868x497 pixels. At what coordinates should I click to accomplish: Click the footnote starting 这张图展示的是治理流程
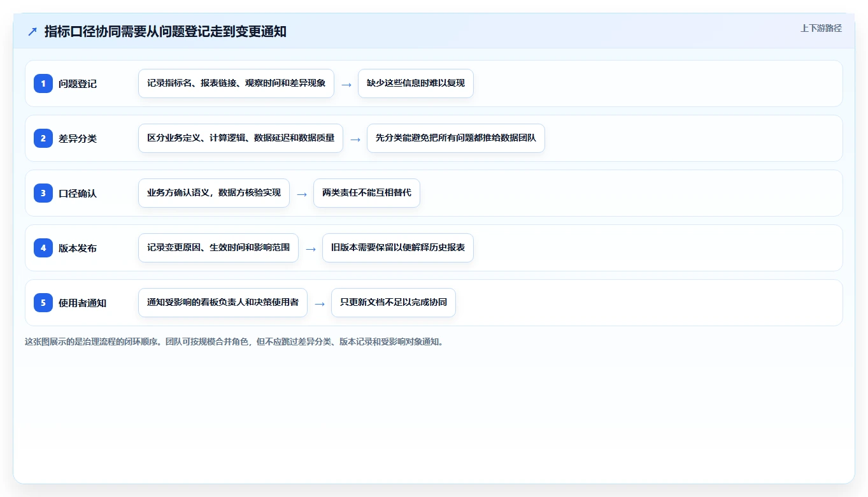click(x=236, y=342)
